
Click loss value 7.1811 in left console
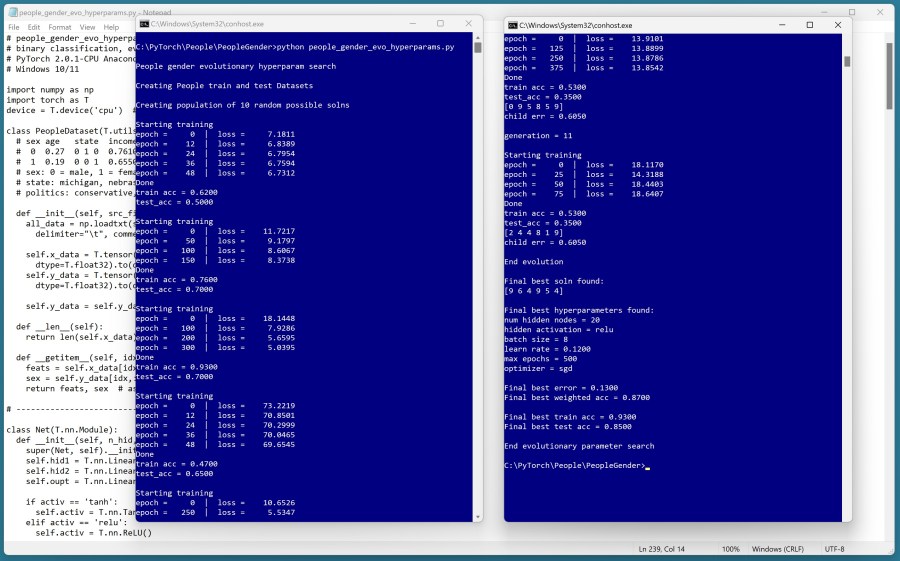coord(281,134)
